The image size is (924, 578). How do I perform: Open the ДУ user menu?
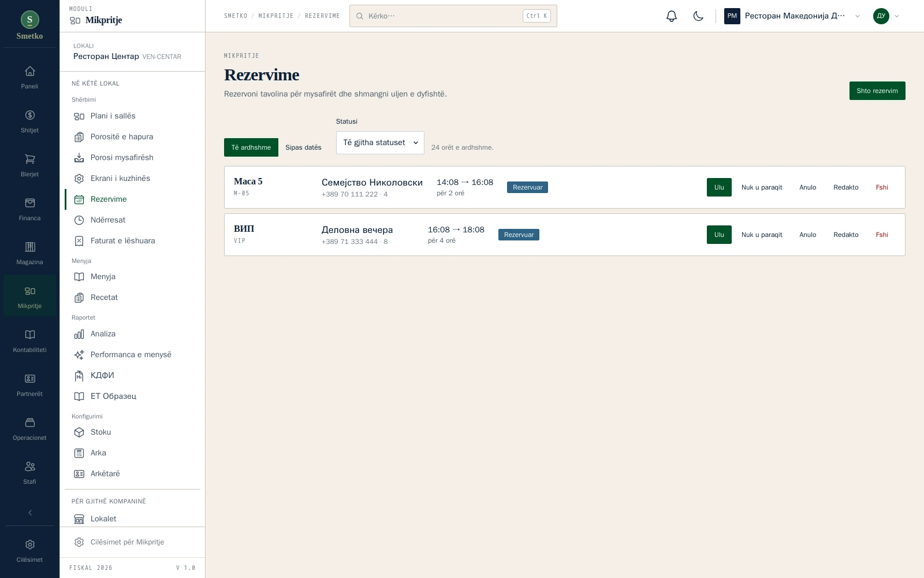[886, 16]
